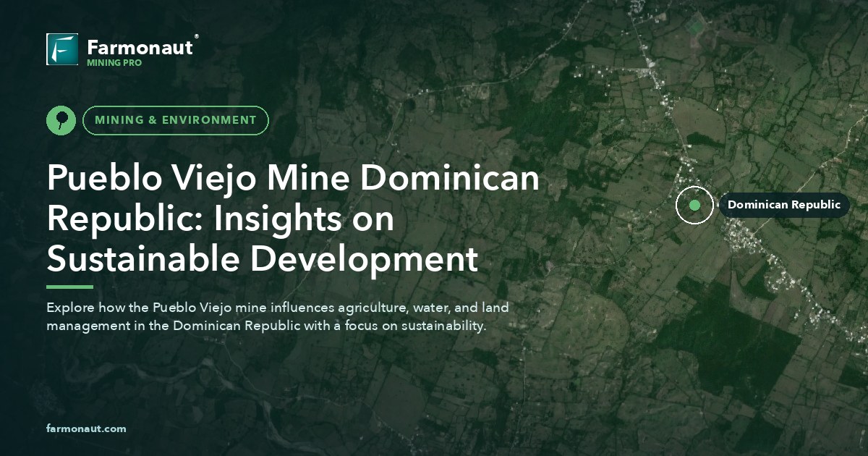This screenshot has width=868, height=456.
Task: Click the Farmonaut logo icon
Action: coord(62,49)
